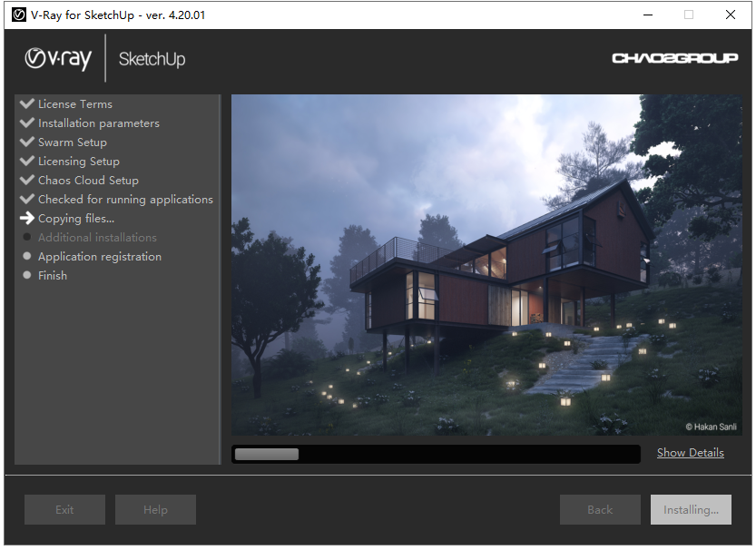Select the Copying files step

(76, 219)
